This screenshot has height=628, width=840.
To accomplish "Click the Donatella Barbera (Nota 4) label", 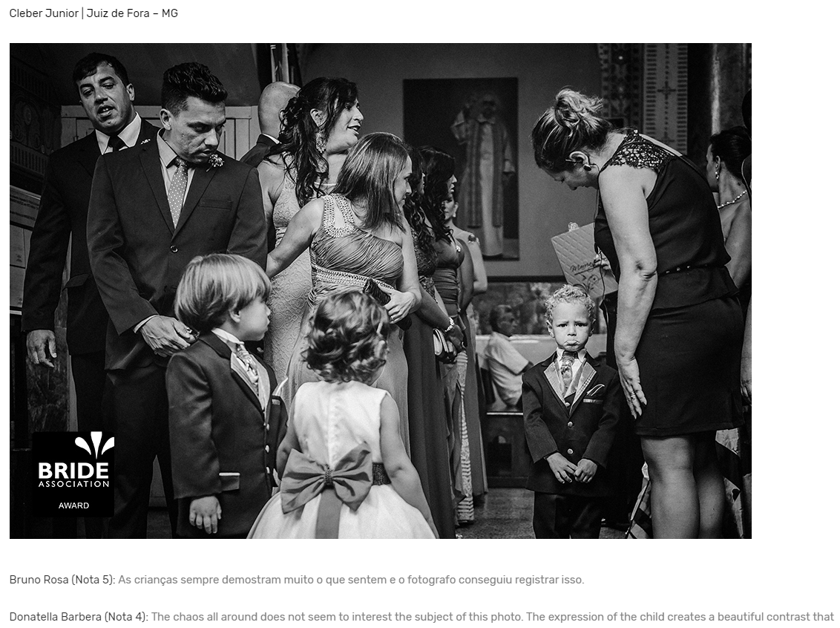I will point(79,617).
